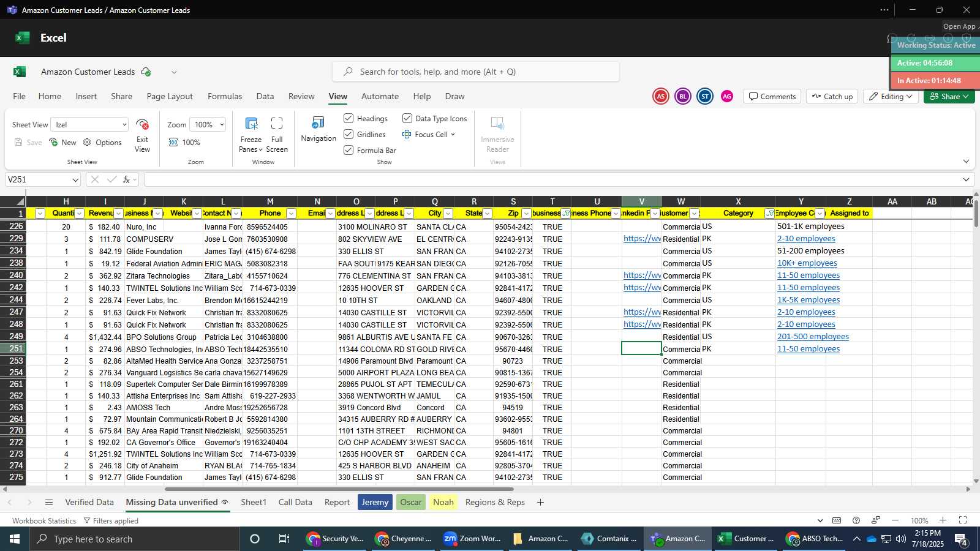
Task: Add a new sheet with plus icon
Action: click(540, 502)
